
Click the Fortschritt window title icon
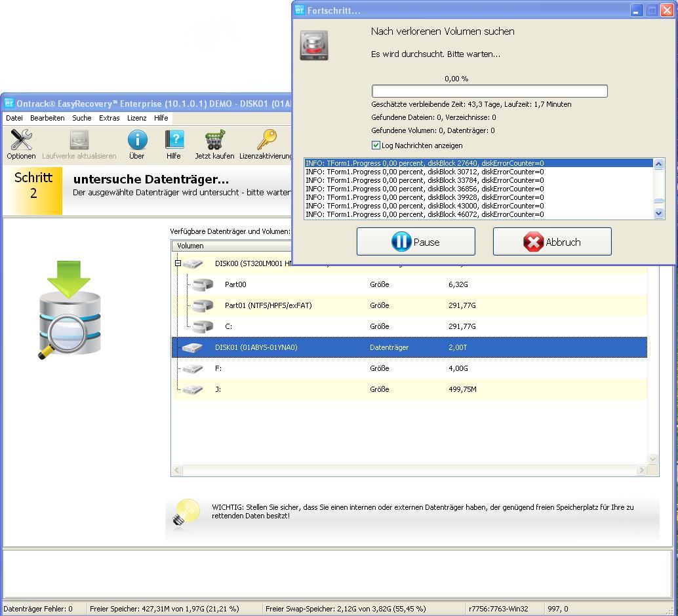(300, 10)
